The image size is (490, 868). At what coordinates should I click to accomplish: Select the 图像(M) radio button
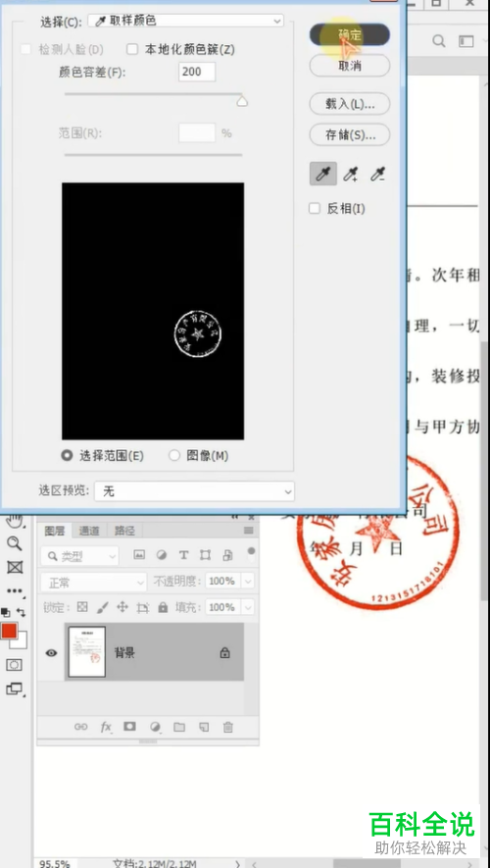pyautogui.click(x=174, y=456)
